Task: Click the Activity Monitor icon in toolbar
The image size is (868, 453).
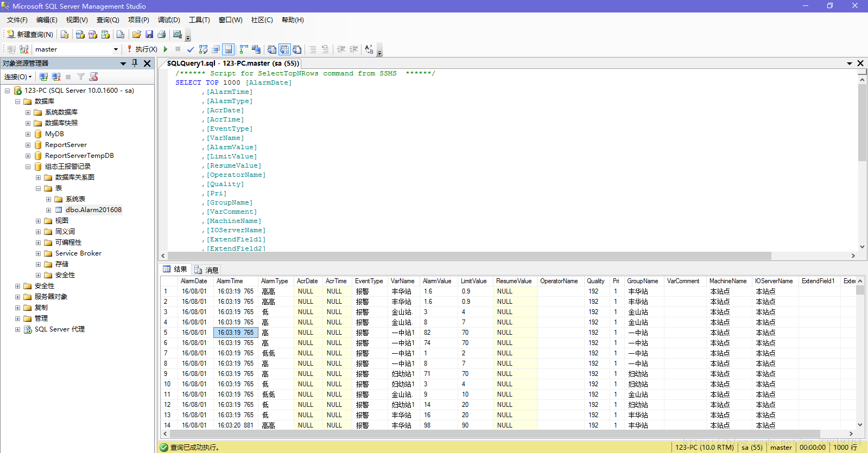Action: point(178,35)
